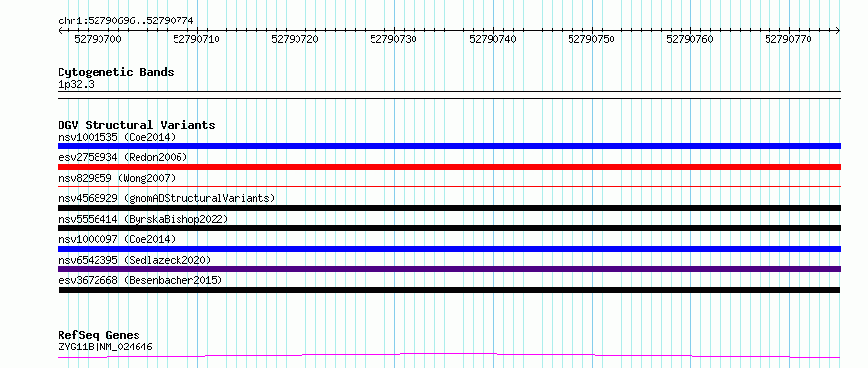The image size is (868, 368).
Task: Click ruler tick label 52790730
Action: pyautogui.click(x=394, y=39)
